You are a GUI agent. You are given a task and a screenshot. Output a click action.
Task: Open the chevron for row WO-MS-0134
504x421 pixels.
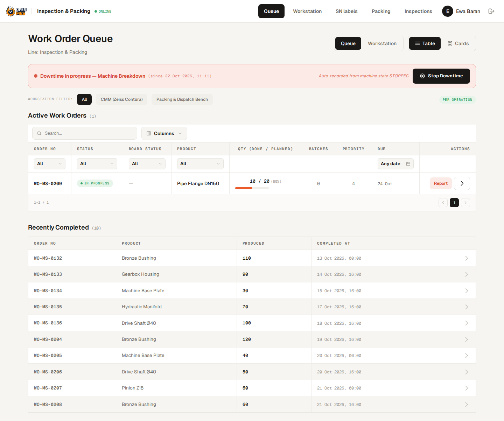click(467, 291)
